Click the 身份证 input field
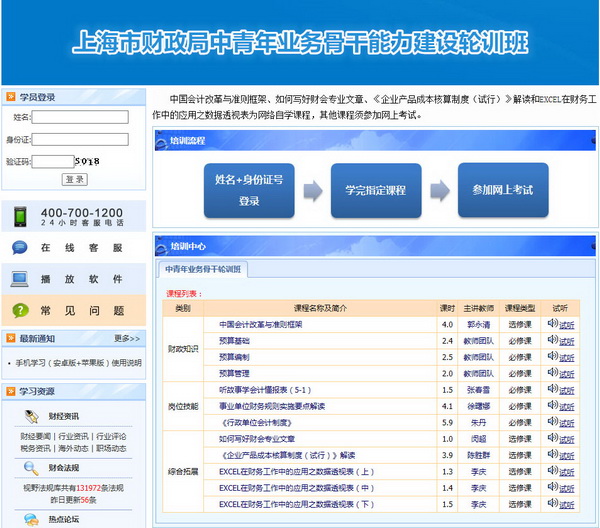 tap(80, 139)
